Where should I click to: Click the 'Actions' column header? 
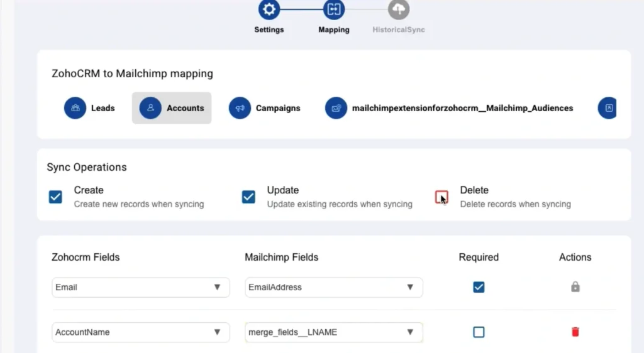575,258
